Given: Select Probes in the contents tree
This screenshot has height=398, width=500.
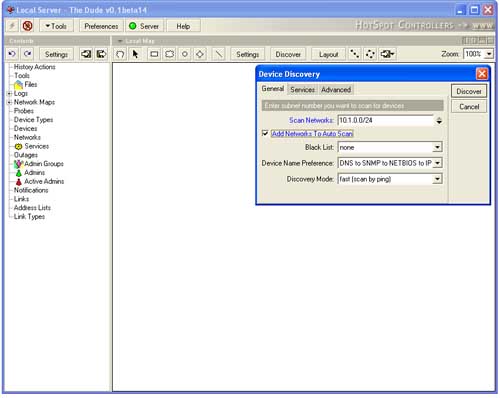Looking at the screenshot, I should click(x=24, y=111).
